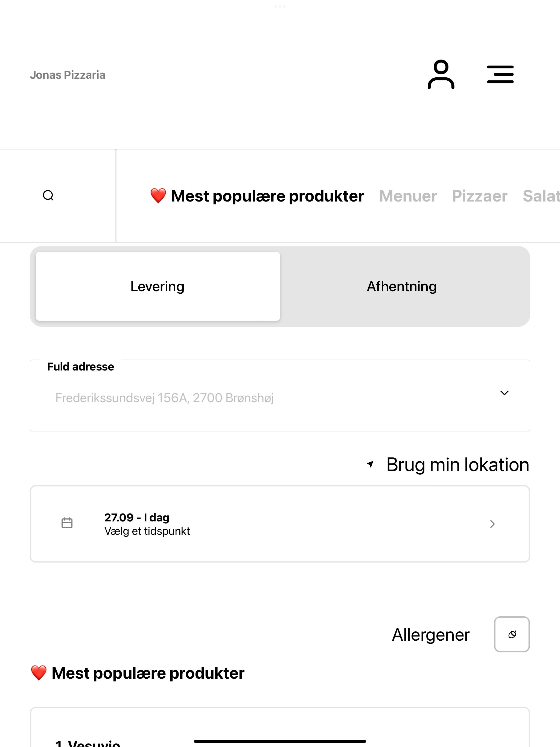
Task: Select the Salat category tab
Action: (541, 196)
